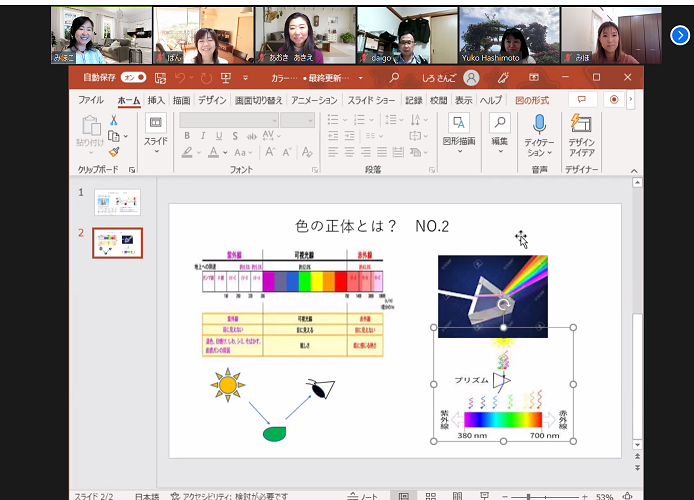
Task: Select slide 2 thumbnail
Action: (117, 243)
